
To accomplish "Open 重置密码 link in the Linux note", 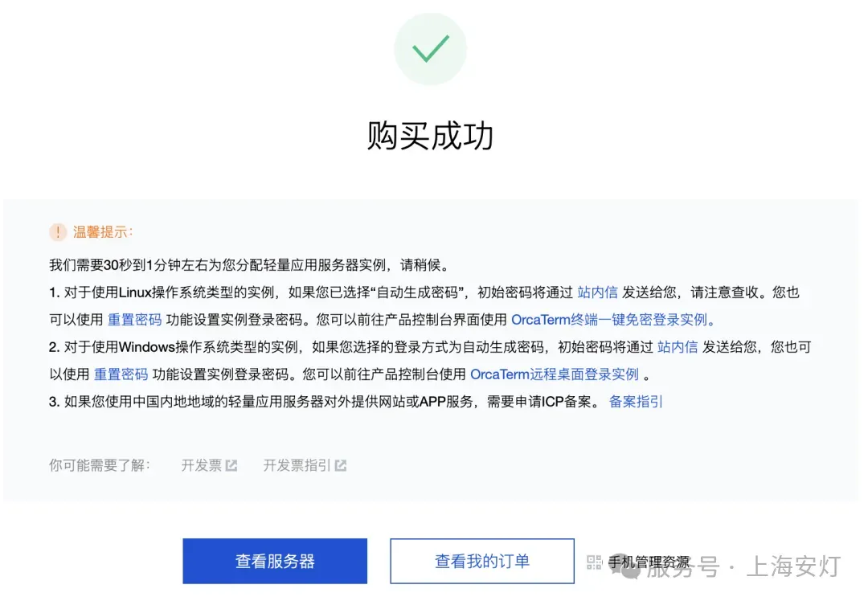I will (134, 319).
